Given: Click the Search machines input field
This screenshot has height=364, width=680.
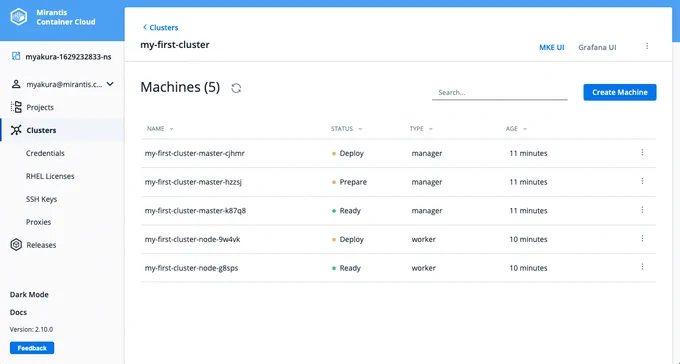Looking at the screenshot, I should [x=500, y=92].
